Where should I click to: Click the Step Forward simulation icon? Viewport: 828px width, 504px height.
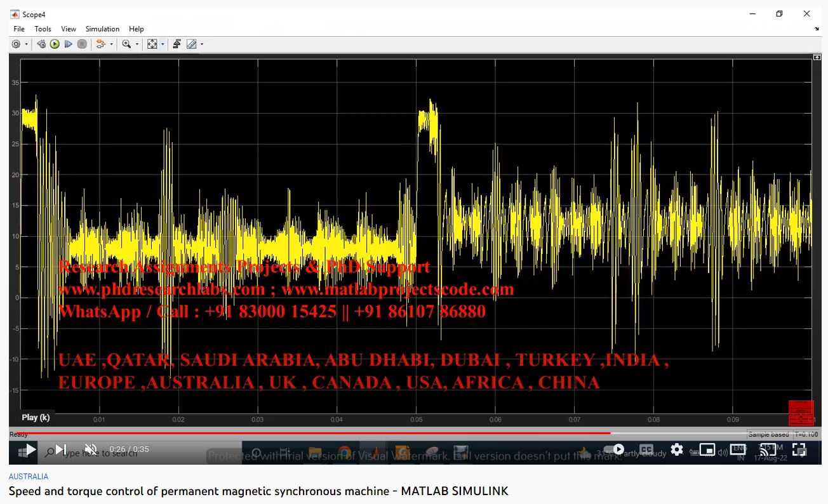click(x=68, y=44)
